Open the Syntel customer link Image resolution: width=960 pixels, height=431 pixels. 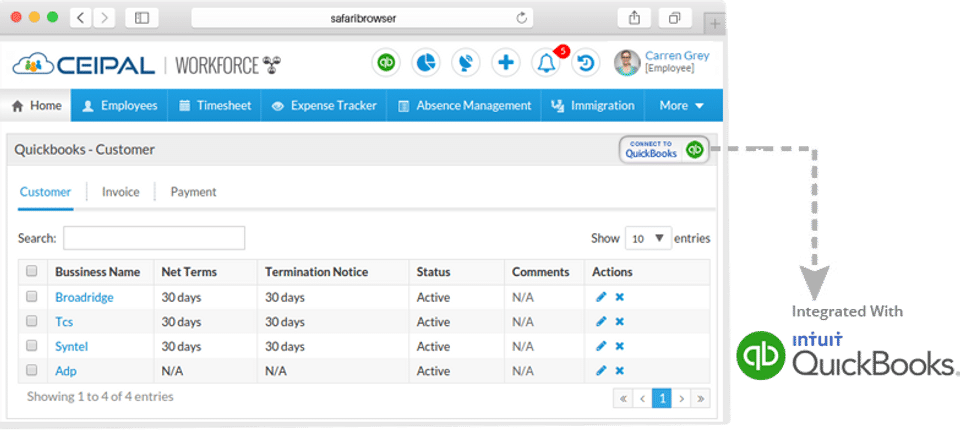(72, 346)
